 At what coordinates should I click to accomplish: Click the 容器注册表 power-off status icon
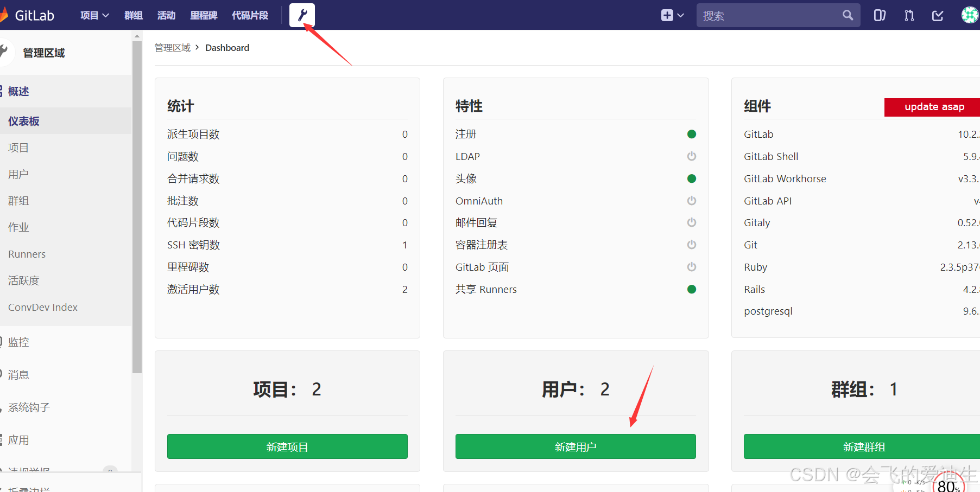692,245
